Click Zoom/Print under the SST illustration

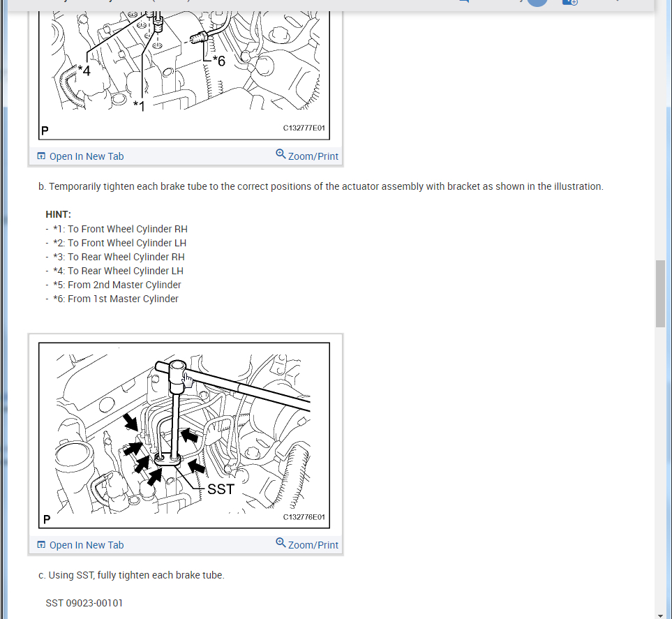tap(307, 544)
